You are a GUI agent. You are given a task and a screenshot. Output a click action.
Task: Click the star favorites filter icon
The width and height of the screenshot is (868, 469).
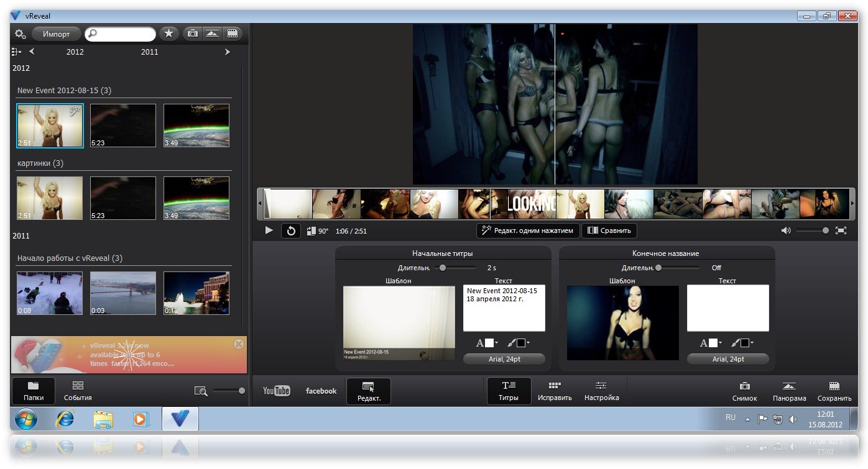168,34
